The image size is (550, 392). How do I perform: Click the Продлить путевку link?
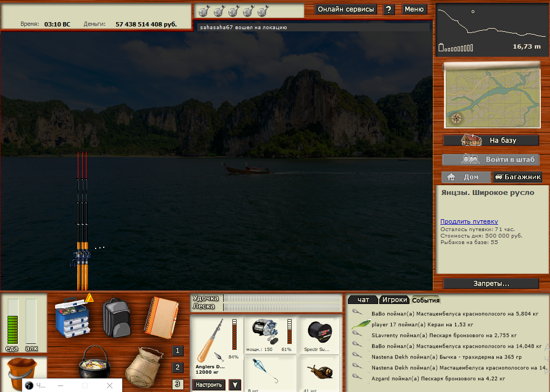[x=469, y=221]
